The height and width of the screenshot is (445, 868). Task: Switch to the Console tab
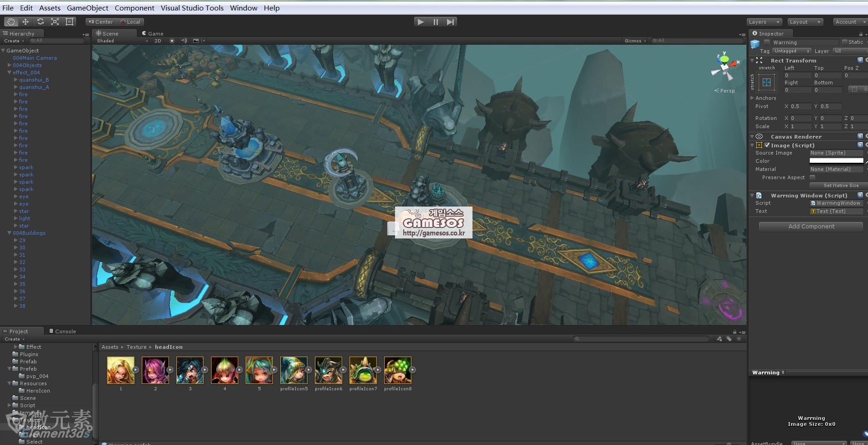click(x=62, y=331)
